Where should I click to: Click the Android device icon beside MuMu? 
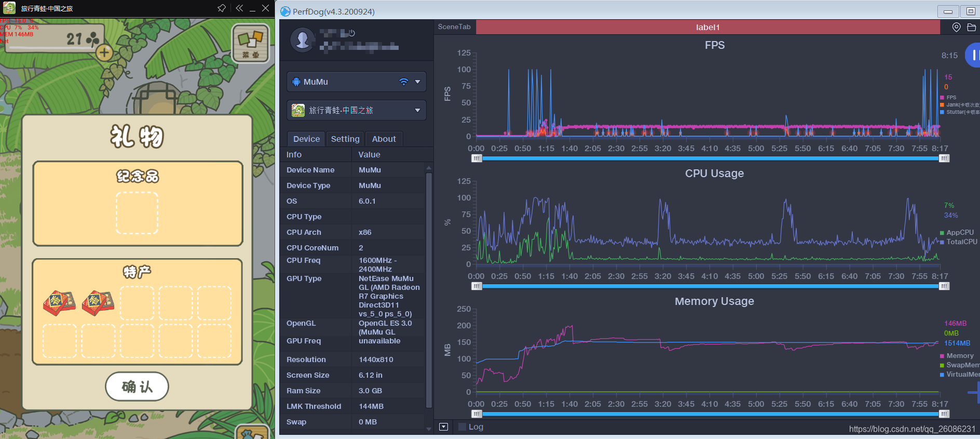tap(296, 82)
